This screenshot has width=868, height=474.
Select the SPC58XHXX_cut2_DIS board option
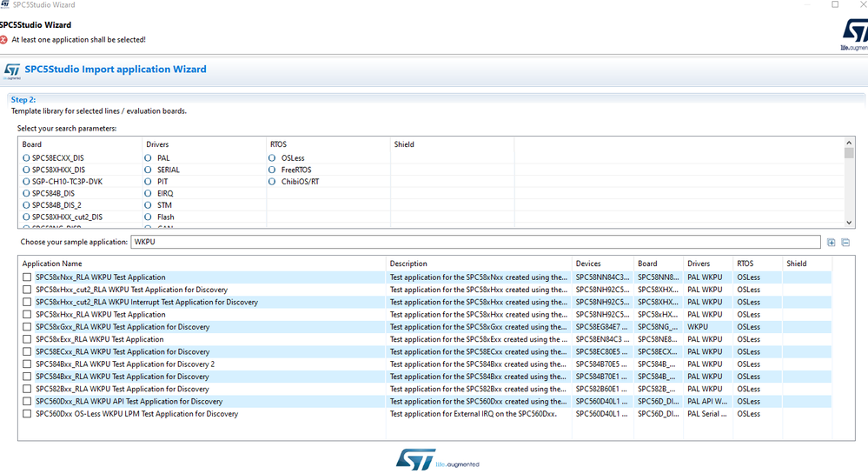26,217
